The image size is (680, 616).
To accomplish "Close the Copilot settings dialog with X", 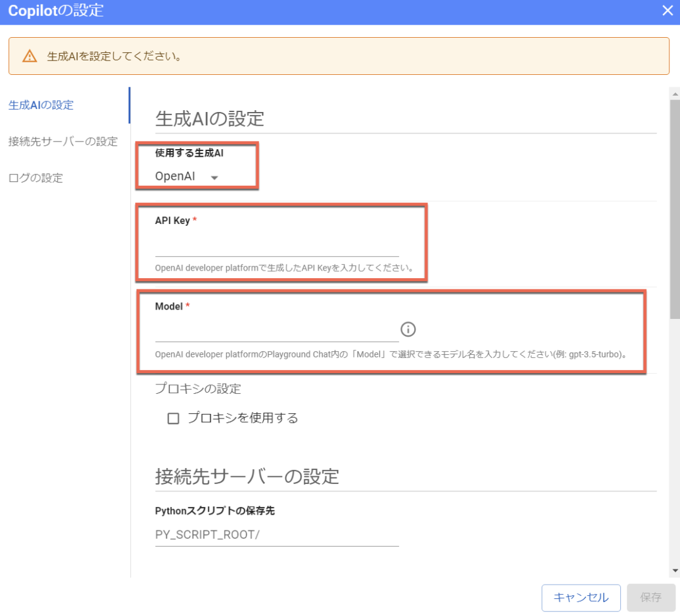I will pyautogui.click(x=667, y=10).
